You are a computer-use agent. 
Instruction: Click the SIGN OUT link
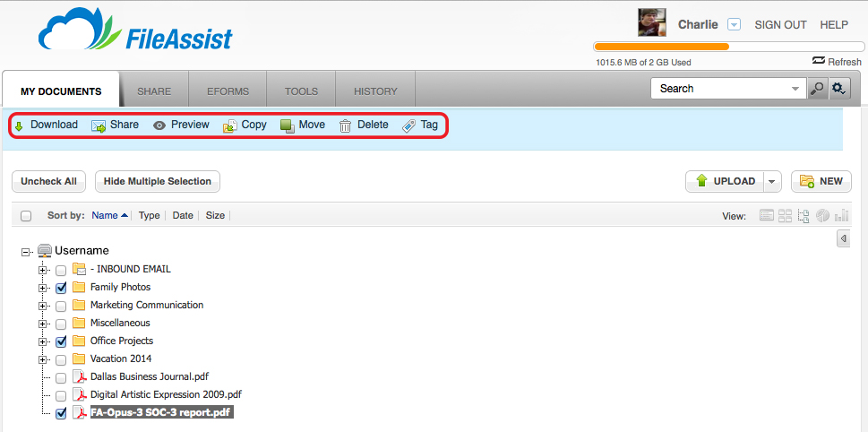(780, 25)
